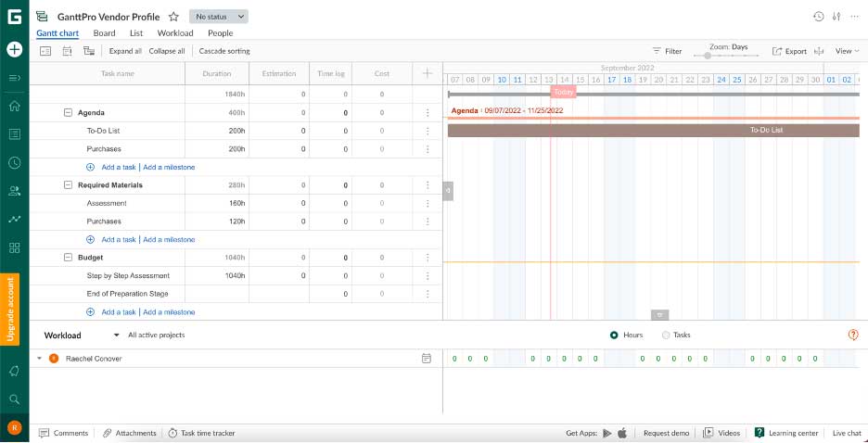Open the project settings sliders icon

click(836, 17)
